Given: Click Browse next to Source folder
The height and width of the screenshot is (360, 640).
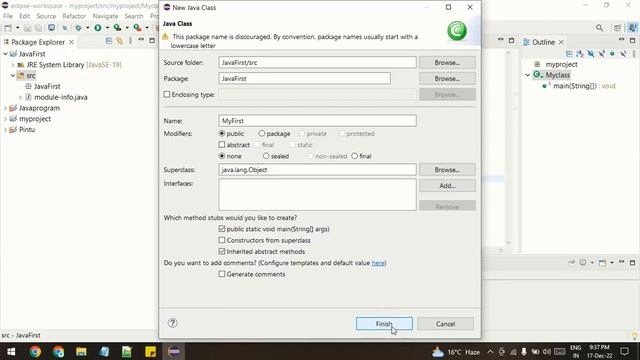Looking at the screenshot, I should 447,62.
